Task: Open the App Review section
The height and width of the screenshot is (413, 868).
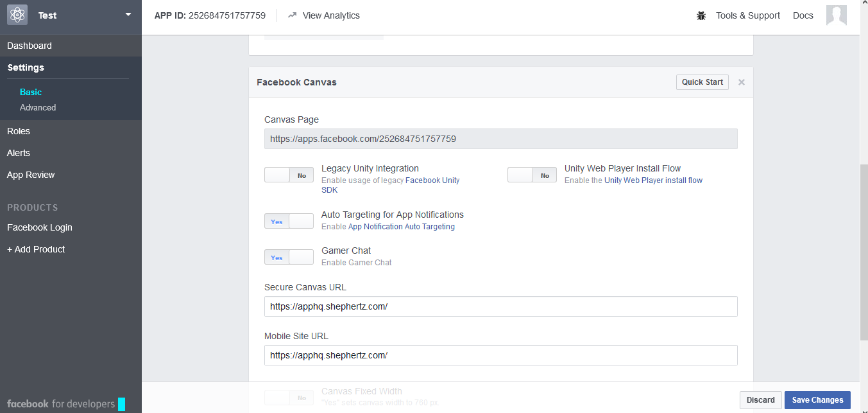Action: tap(31, 175)
